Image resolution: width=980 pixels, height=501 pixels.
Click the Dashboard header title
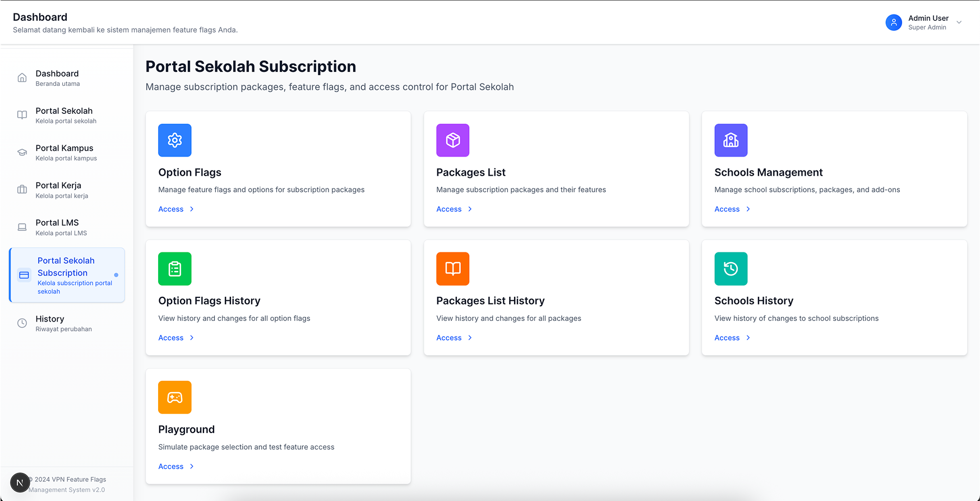click(x=40, y=17)
